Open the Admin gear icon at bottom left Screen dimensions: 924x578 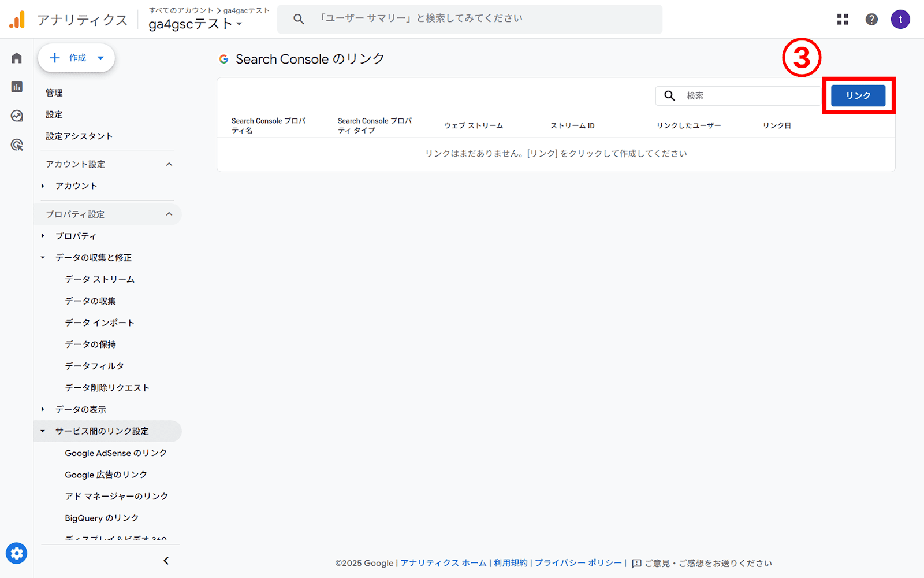click(x=16, y=553)
